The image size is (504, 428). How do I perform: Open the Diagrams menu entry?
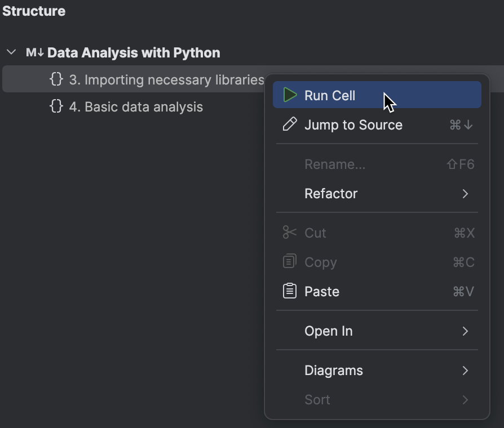click(x=377, y=371)
